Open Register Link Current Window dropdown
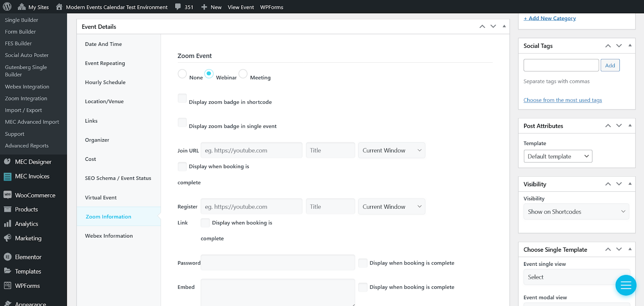 click(x=392, y=207)
